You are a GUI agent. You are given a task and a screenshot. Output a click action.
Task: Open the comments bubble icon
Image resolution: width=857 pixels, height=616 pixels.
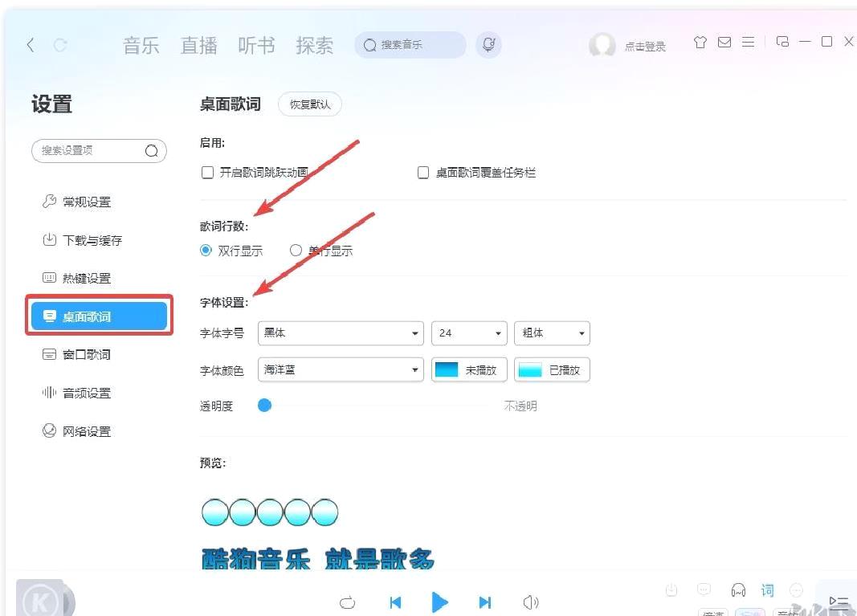coord(704,589)
